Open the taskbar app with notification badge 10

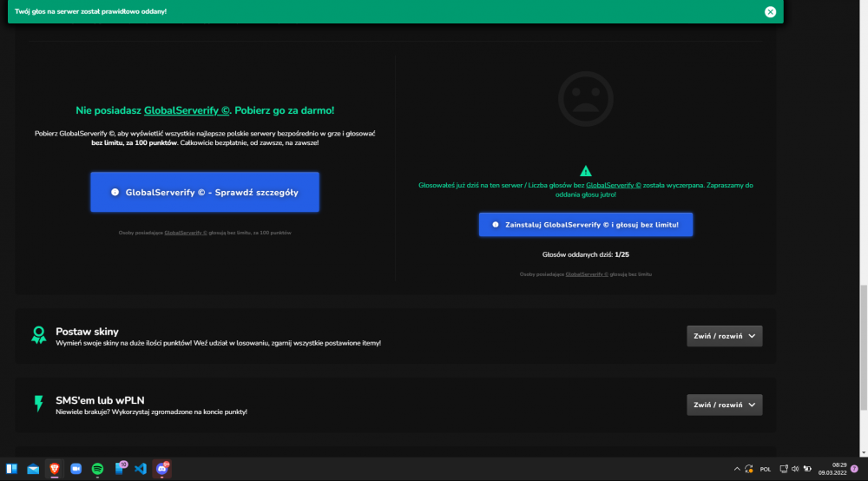pos(120,468)
